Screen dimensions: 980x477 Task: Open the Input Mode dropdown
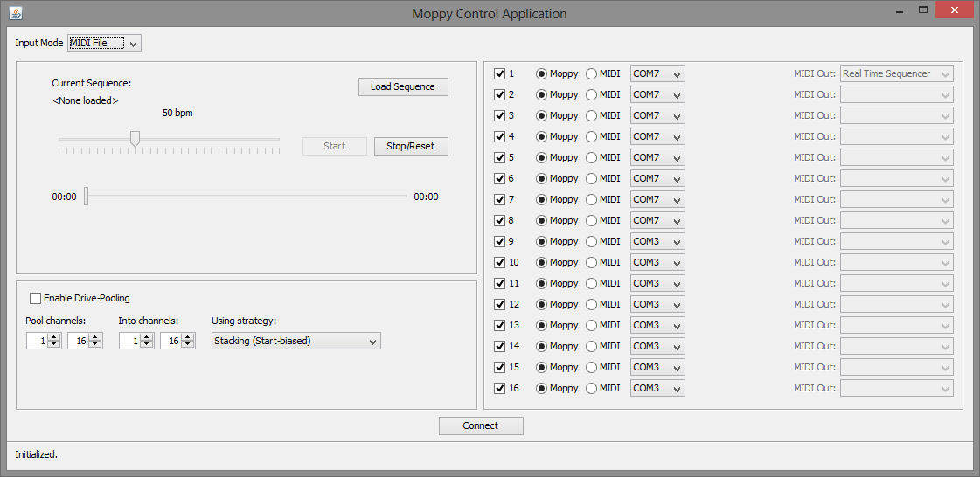tap(104, 43)
